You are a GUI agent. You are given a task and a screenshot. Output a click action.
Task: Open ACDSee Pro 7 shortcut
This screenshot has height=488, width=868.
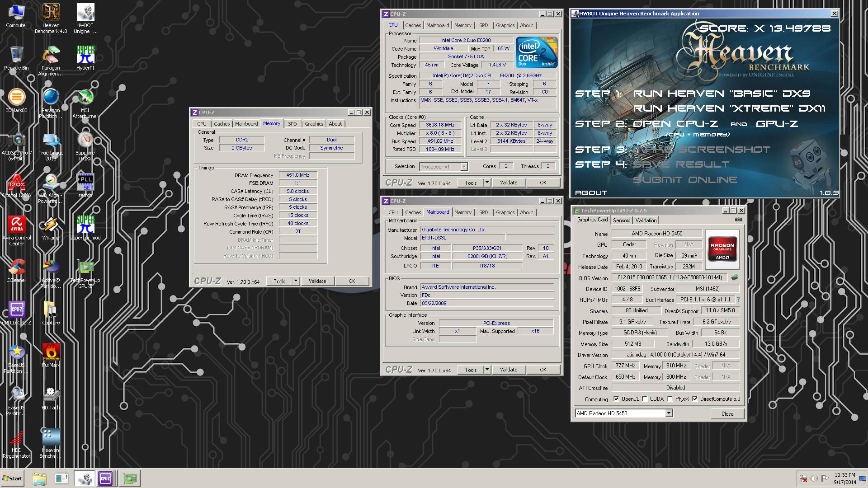16,146
